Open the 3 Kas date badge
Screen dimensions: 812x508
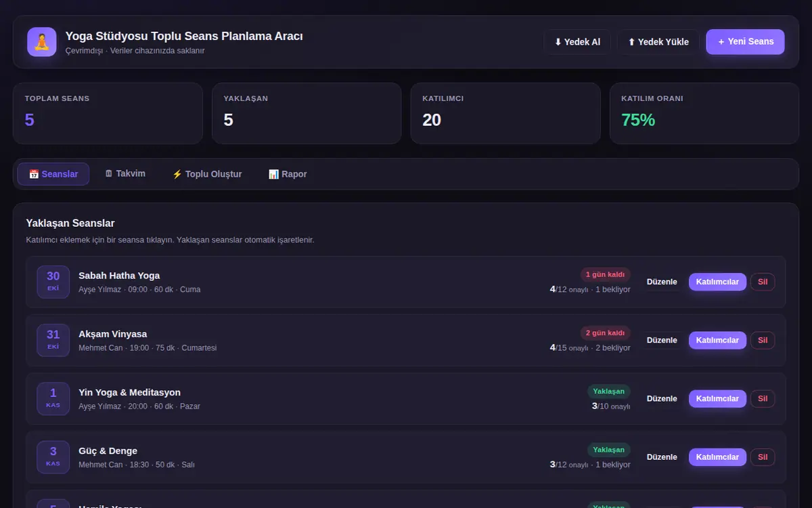point(53,457)
